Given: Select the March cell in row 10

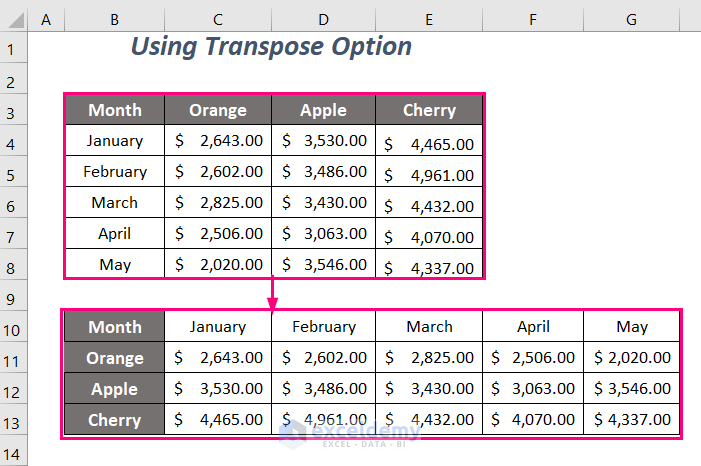Looking at the screenshot, I should click(429, 326).
